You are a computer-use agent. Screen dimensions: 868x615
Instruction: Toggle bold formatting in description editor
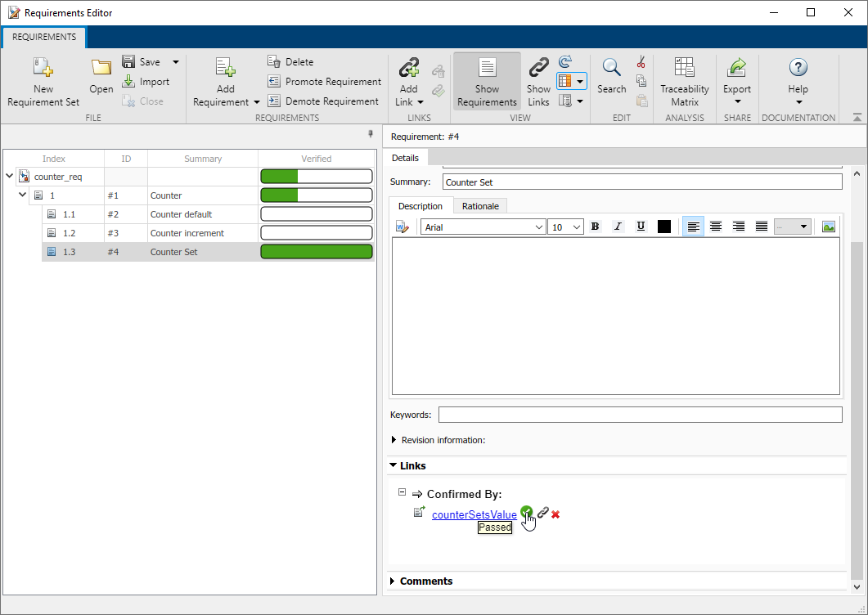[x=595, y=227]
